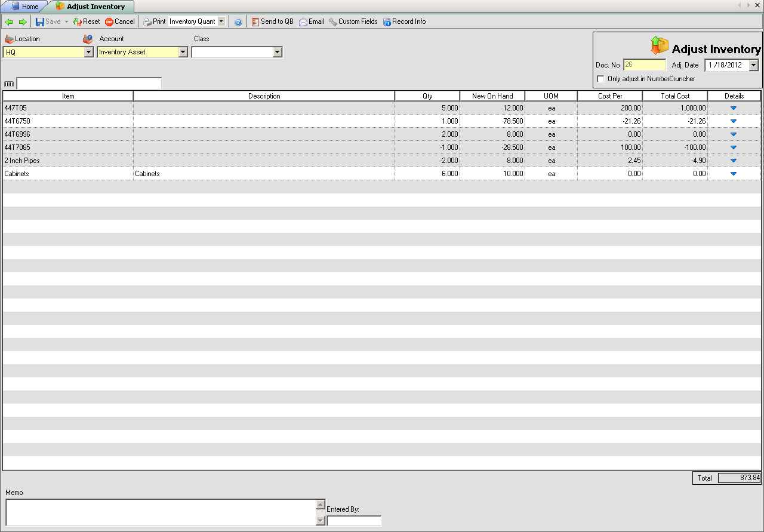Click into the Memo text box
Image resolution: width=764 pixels, height=532 pixels.
click(x=160, y=512)
